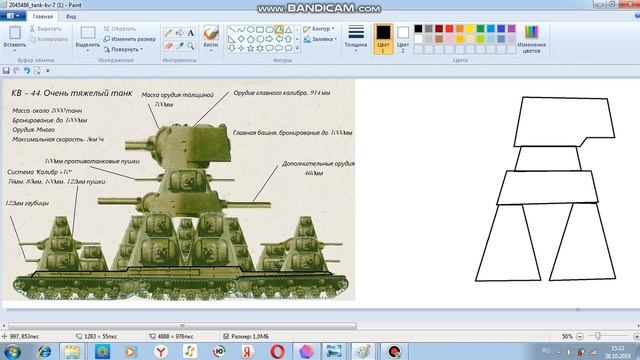Choose the Curve shape

coord(241,29)
